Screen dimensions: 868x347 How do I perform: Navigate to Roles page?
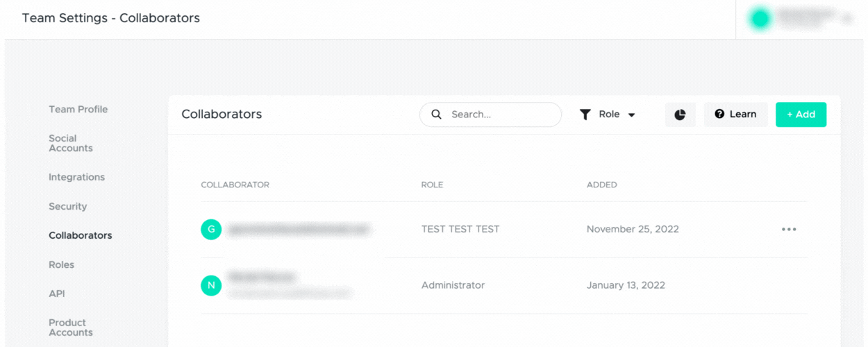click(x=61, y=264)
